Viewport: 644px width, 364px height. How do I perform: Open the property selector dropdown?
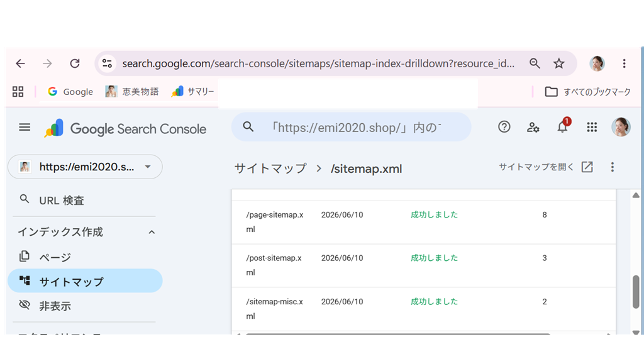pyautogui.click(x=85, y=167)
